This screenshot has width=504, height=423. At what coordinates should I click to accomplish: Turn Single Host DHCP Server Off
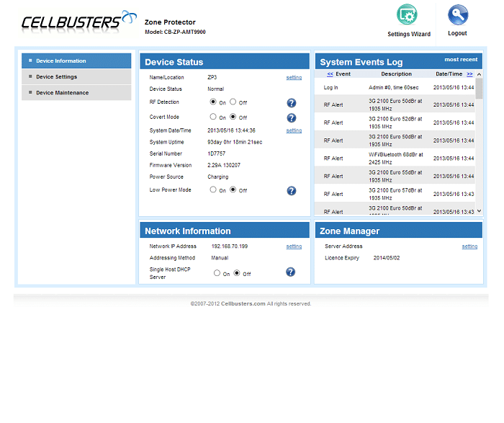237,273
